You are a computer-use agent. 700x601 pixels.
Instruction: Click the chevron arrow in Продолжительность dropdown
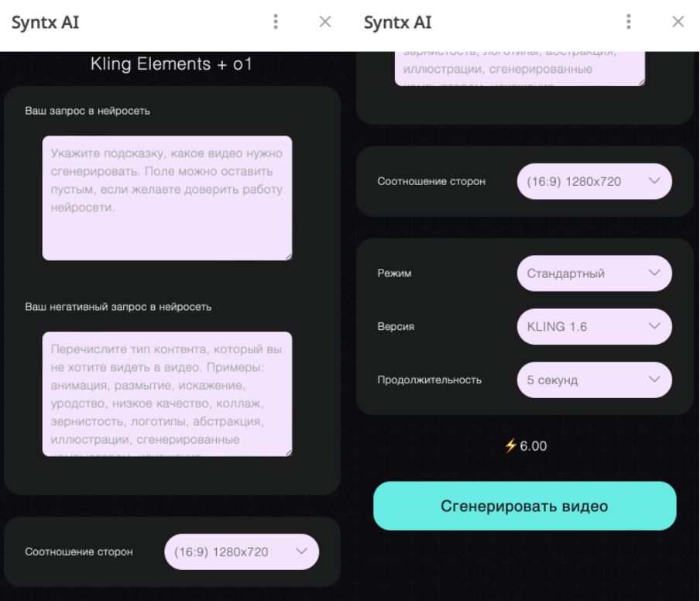point(654,379)
